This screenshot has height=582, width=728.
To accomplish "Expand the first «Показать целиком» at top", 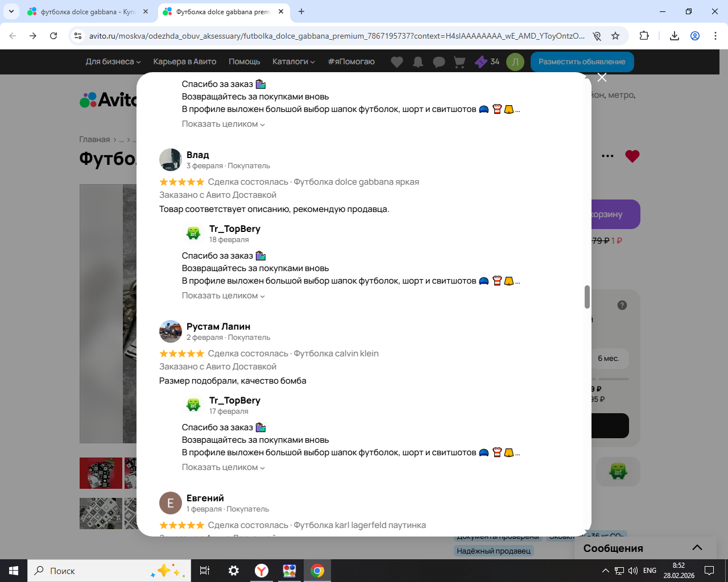I will click(x=224, y=124).
